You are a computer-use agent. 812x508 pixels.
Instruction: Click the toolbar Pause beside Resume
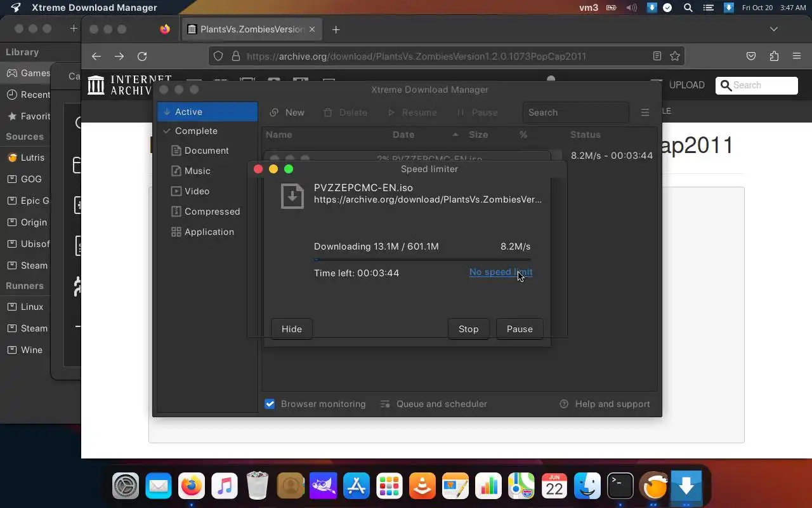477,112
